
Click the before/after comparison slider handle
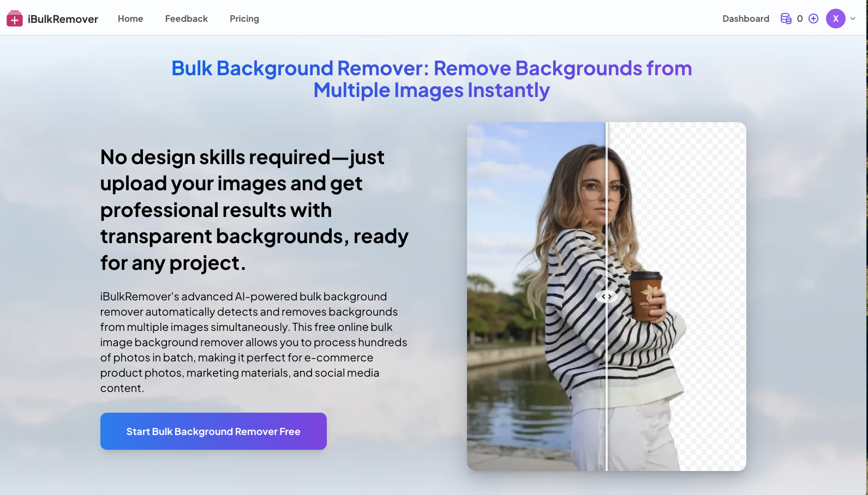[606, 297]
